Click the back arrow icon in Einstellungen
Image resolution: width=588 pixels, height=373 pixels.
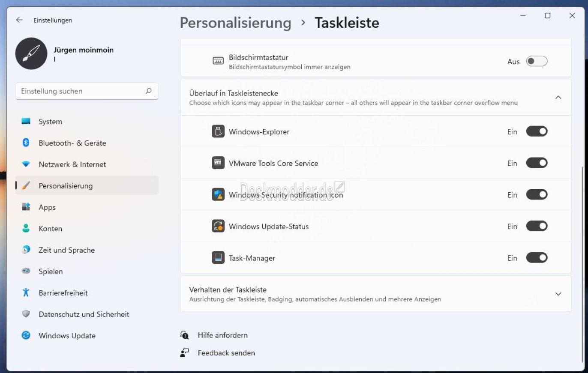[19, 20]
